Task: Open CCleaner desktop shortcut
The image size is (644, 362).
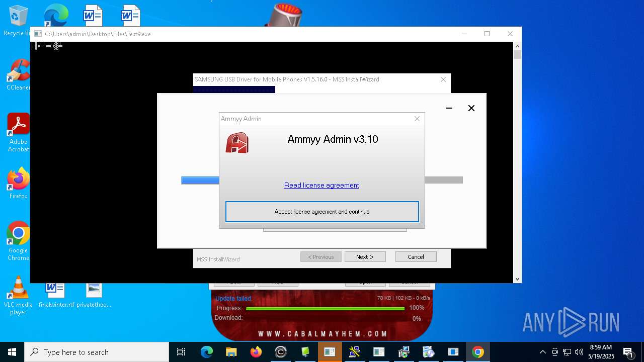Action: pyautogui.click(x=18, y=75)
